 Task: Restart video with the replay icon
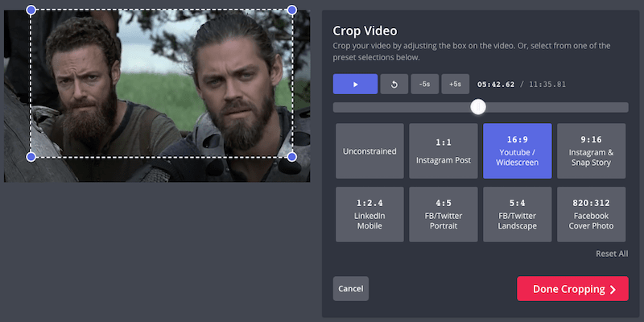[x=394, y=85]
